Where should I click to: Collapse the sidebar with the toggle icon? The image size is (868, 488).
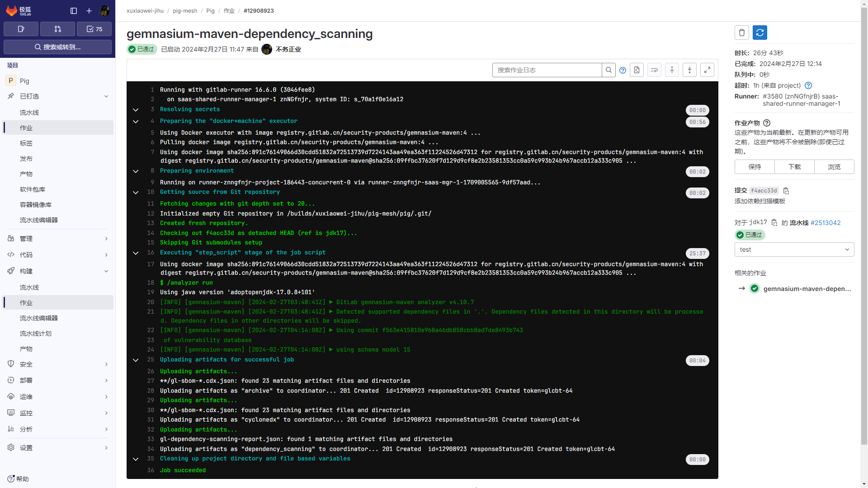(74, 11)
